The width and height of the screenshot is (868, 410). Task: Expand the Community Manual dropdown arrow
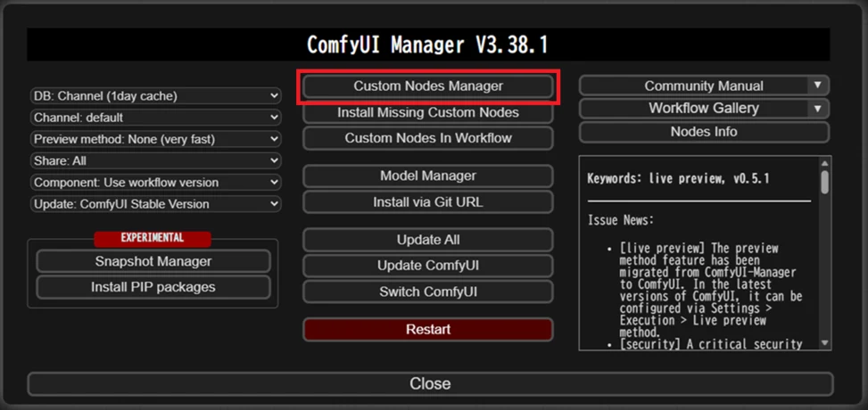pos(818,86)
